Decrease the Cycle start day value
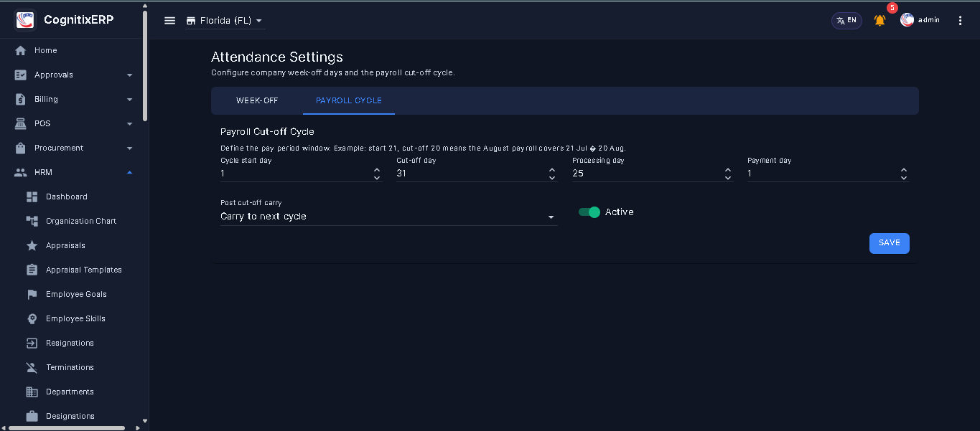Viewport: 980px width, 431px height. 377,177
